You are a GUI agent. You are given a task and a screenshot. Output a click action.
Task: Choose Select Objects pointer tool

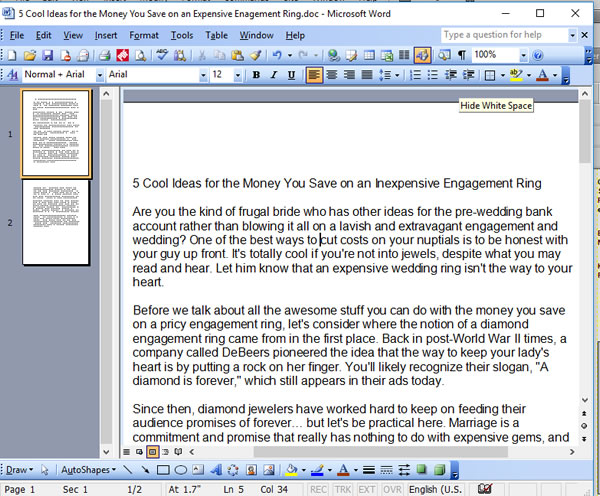44,470
